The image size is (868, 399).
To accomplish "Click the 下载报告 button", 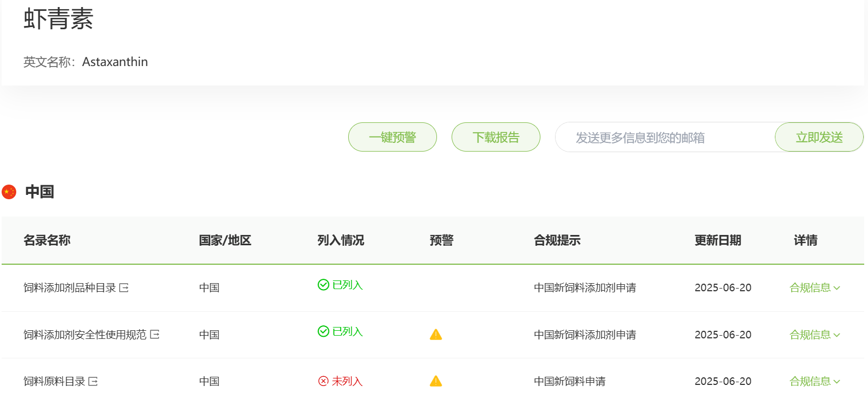I will tap(496, 137).
